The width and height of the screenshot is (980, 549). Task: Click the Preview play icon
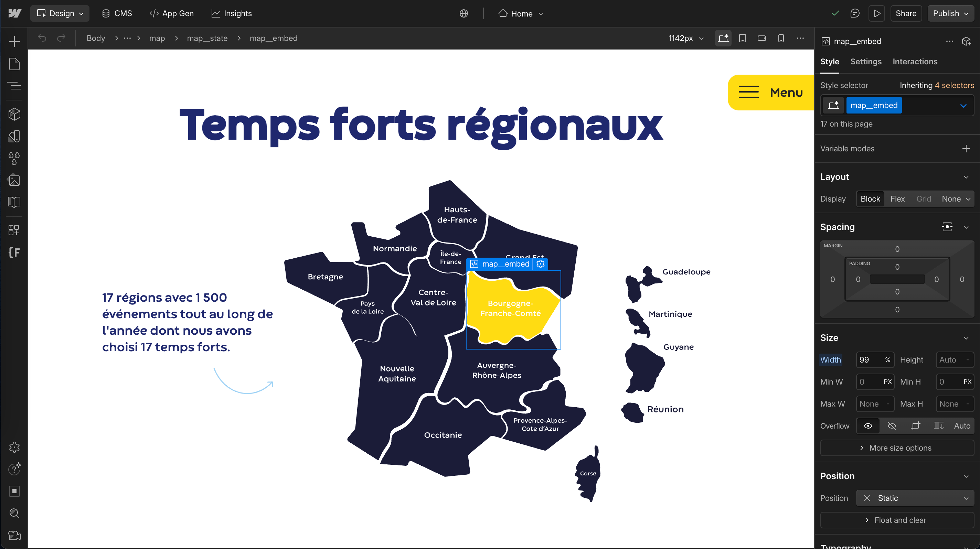click(876, 14)
